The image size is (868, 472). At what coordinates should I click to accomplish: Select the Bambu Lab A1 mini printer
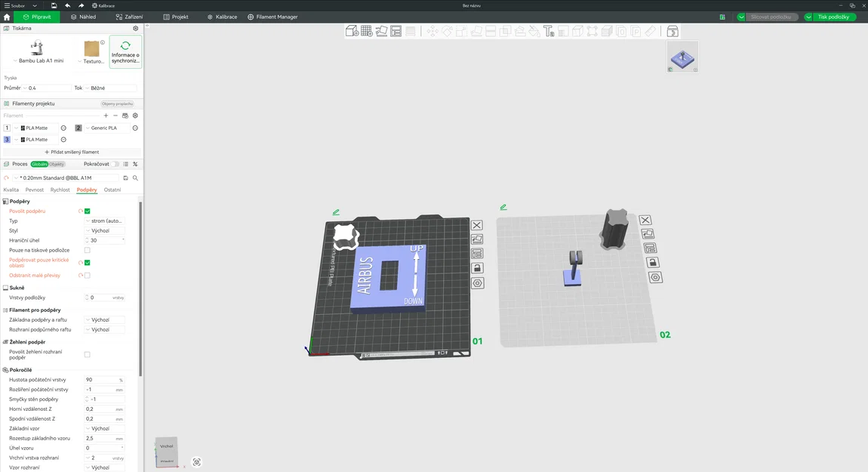[38, 52]
